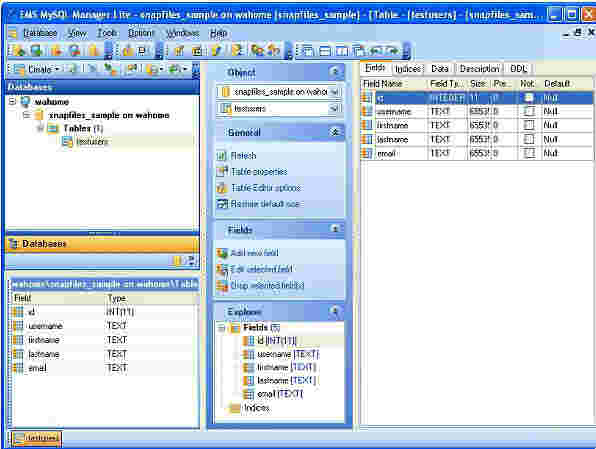
Task: Click the Field Name column header
Action: [x=394, y=84]
